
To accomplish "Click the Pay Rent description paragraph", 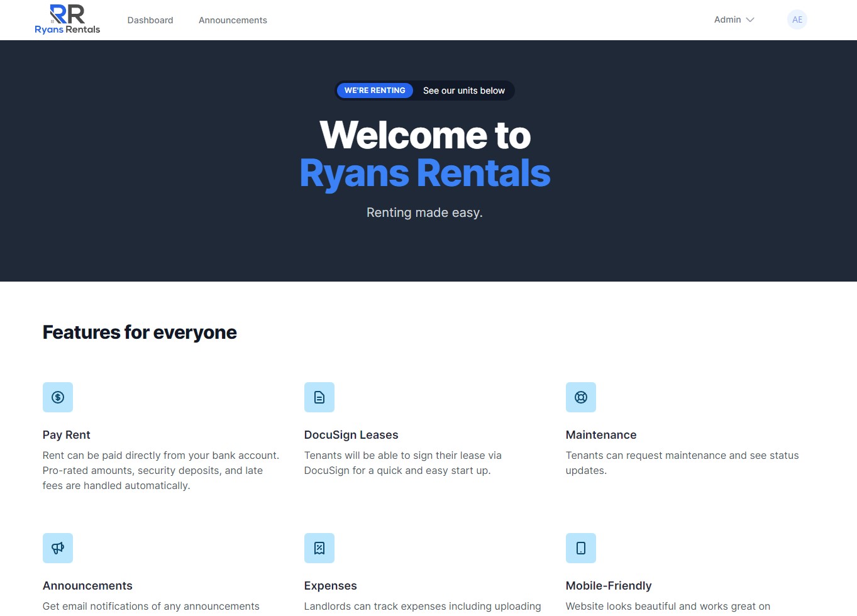I will point(161,470).
